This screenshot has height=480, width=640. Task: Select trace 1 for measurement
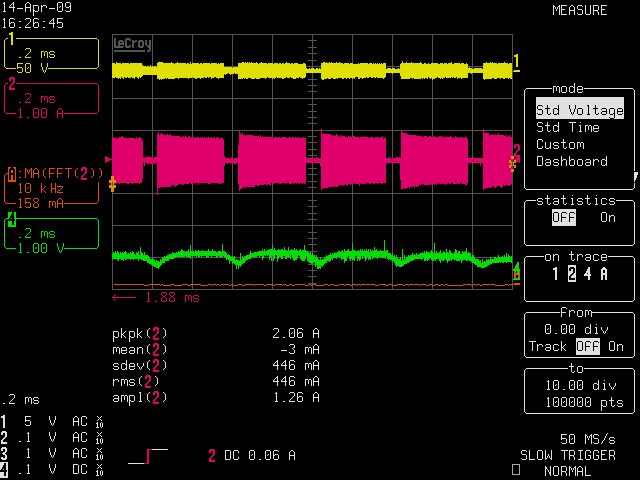[x=555, y=274]
